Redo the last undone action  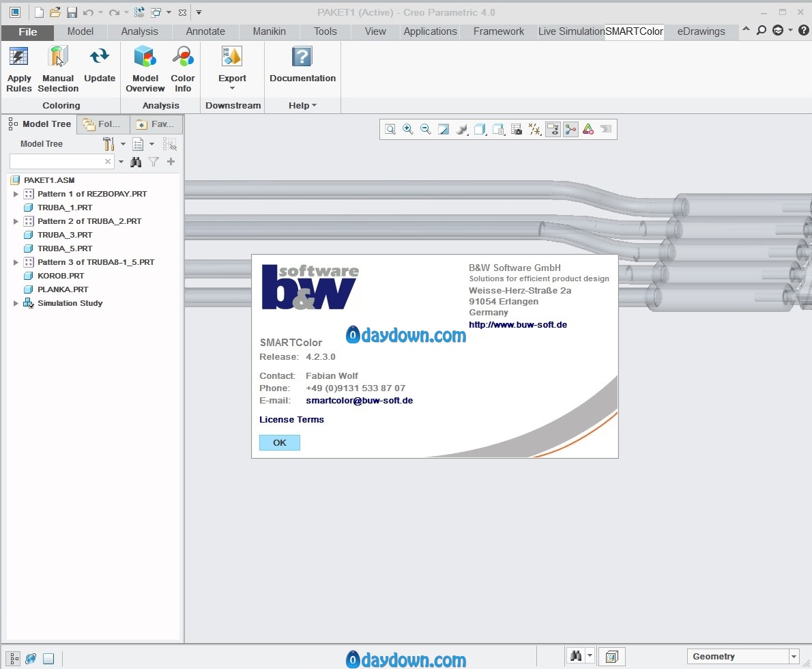114,12
